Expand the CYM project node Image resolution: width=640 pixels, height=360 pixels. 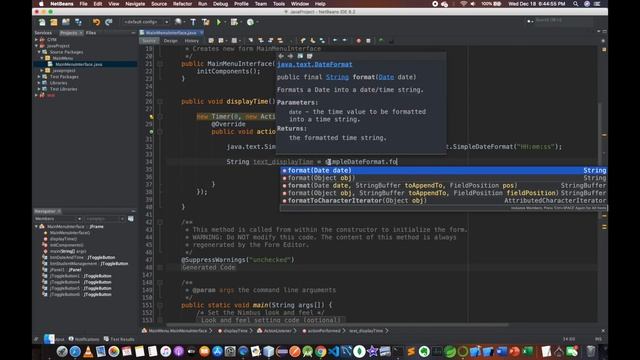tap(36, 40)
